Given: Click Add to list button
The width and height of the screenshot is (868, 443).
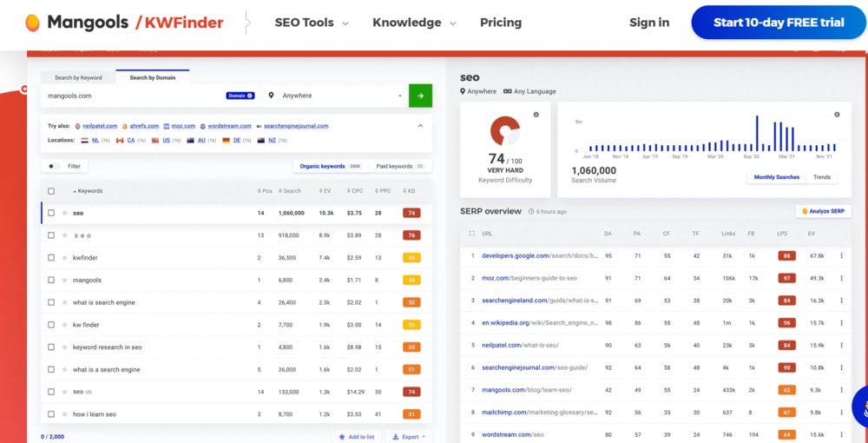Looking at the screenshot, I should [x=357, y=437].
